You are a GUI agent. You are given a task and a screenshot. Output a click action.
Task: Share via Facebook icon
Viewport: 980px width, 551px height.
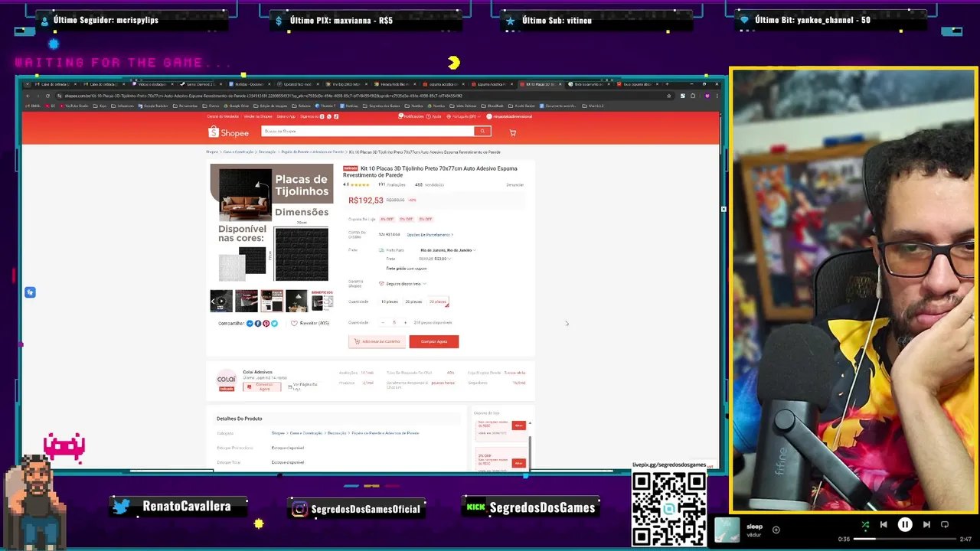click(x=258, y=323)
